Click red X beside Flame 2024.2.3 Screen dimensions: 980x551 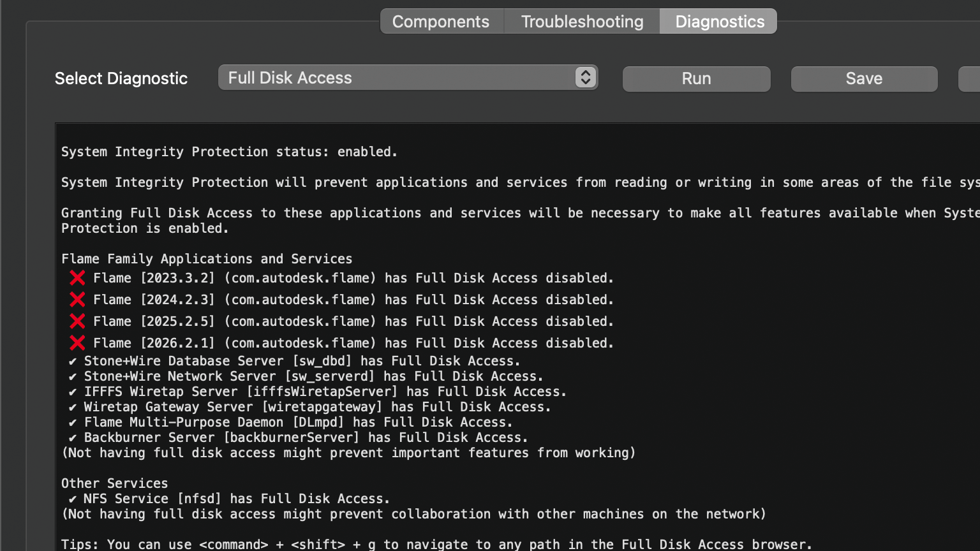[x=77, y=300]
